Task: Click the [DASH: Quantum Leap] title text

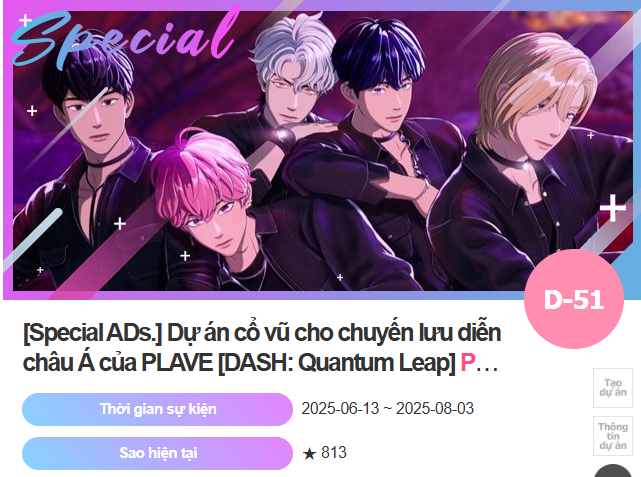Action: (337, 363)
